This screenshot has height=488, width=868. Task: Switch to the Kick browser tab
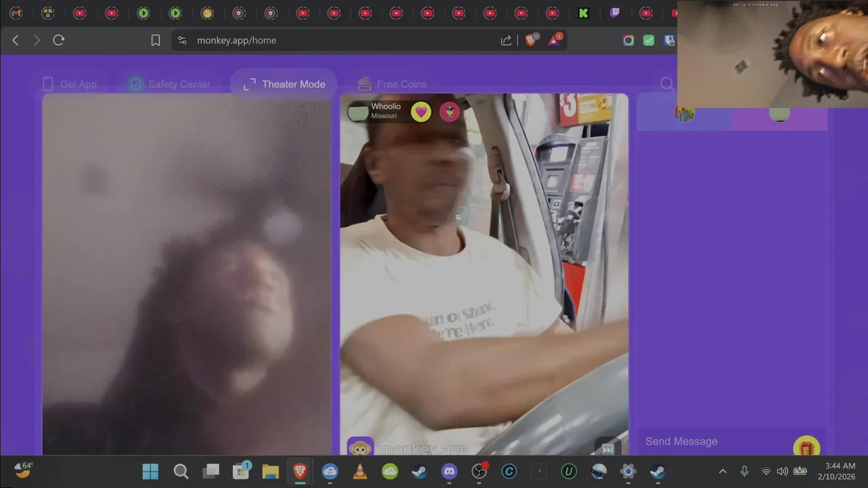tap(583, 13)
